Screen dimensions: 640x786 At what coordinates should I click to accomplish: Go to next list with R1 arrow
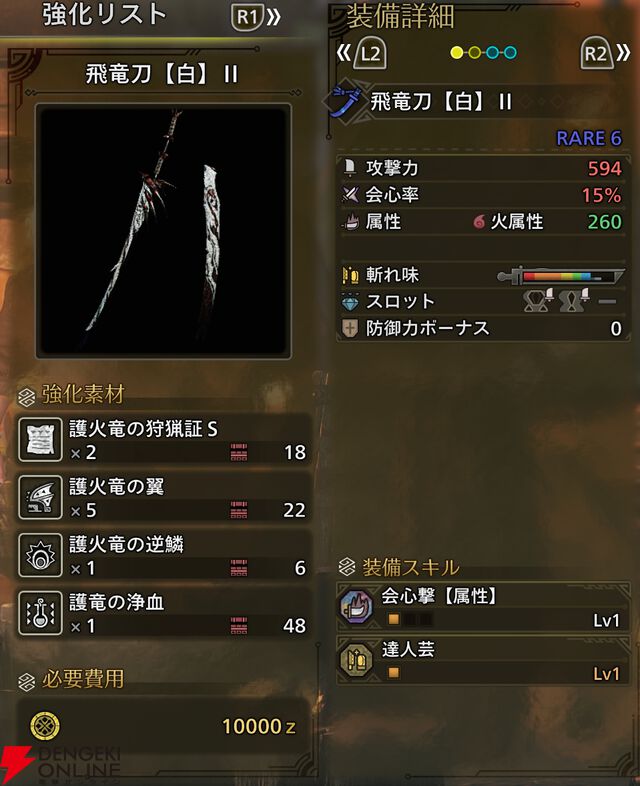click(x=256, y=18)
